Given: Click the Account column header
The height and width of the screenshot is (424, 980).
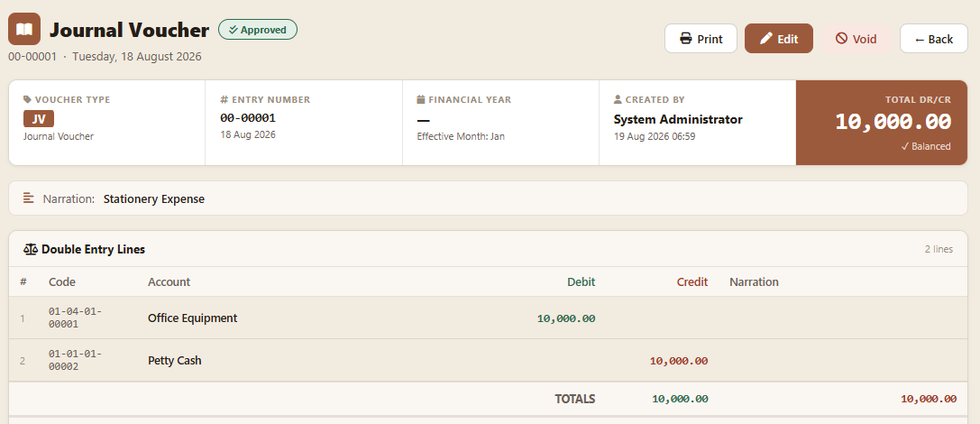Looking at the screenshot, I should coord(169,282).
